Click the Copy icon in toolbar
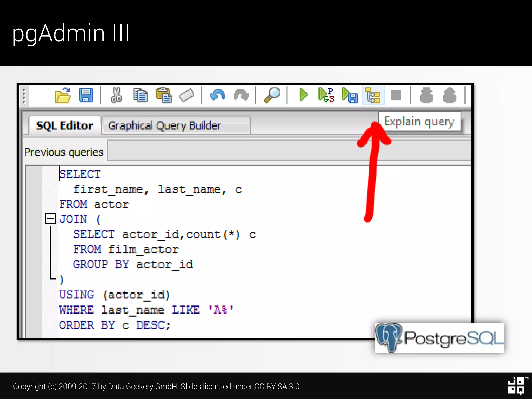Viewport: 532px width, 399px height. pyautogui.click(x=140, y=96)
